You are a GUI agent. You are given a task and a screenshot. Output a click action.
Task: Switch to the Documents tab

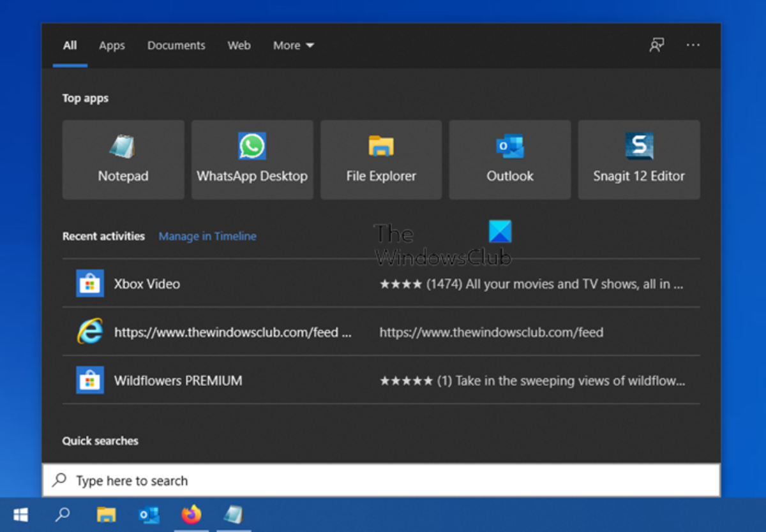point(176,45)
